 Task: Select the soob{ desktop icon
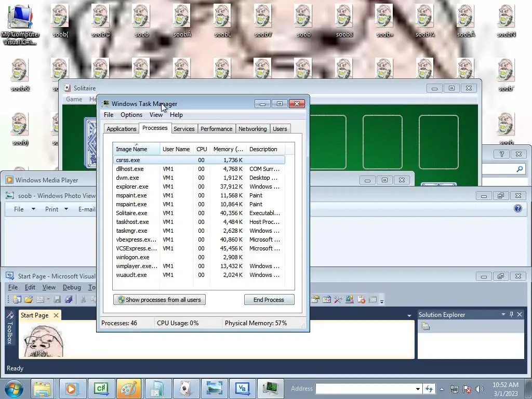pos(60,20)
